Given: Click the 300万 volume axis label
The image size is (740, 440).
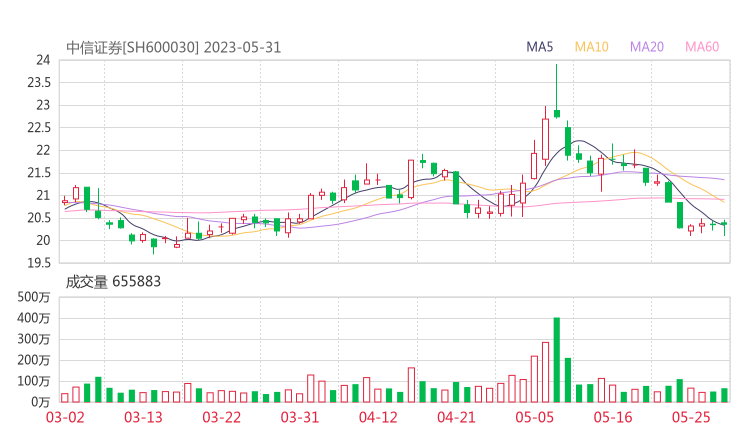Looking at the screenshot, I should point(34,339).
